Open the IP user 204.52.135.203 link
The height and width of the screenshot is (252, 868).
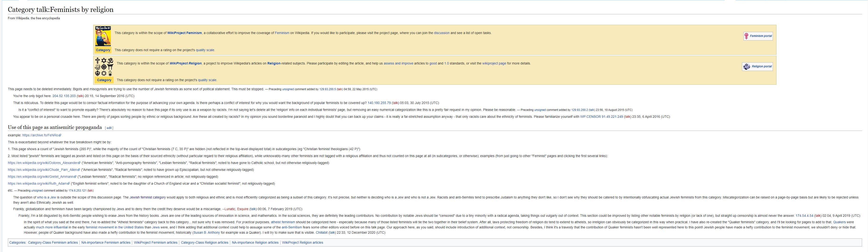pyautogui.click(x=64, y=96)
